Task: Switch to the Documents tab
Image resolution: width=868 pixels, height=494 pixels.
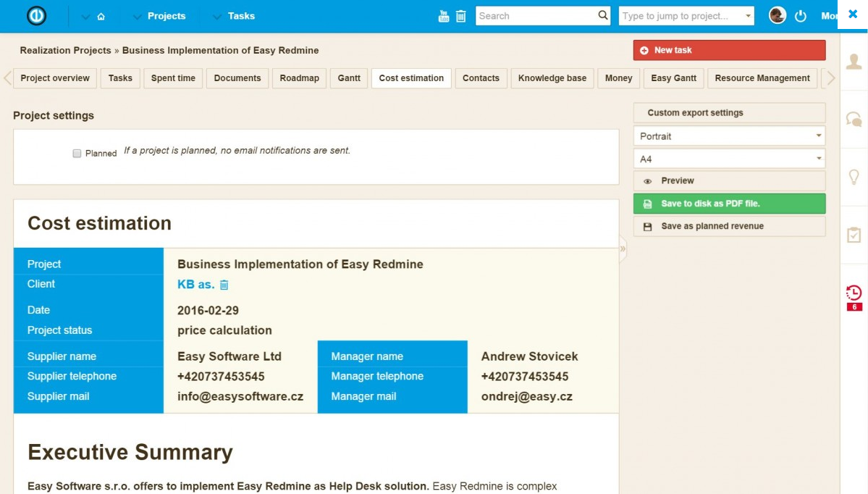Action: coord(237,78)
